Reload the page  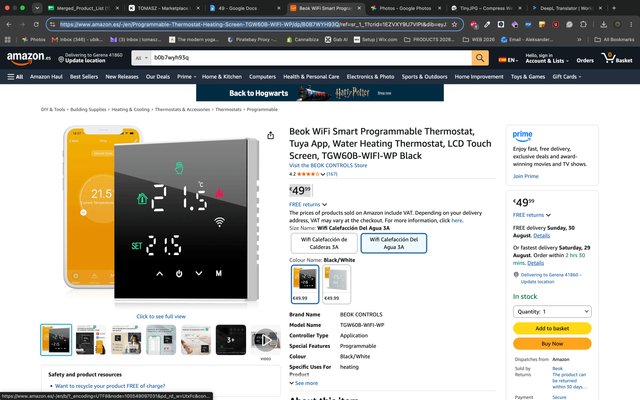[x=36, y=24]
